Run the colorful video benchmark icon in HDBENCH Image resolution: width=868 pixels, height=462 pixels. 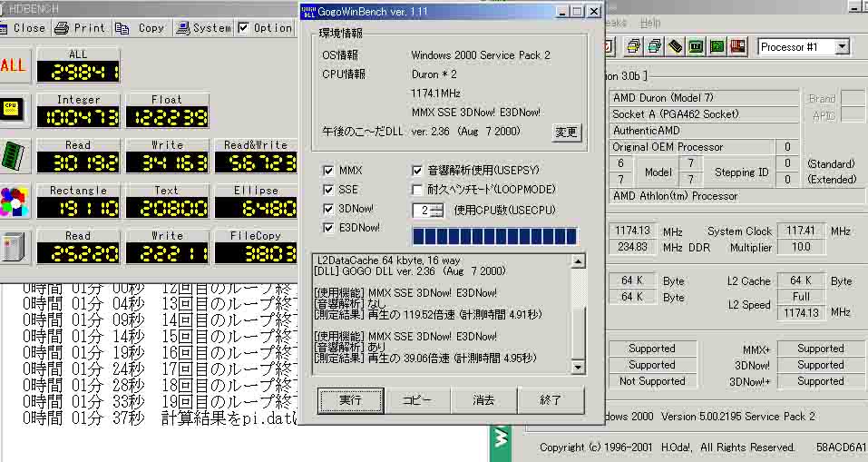pos(14,202)
